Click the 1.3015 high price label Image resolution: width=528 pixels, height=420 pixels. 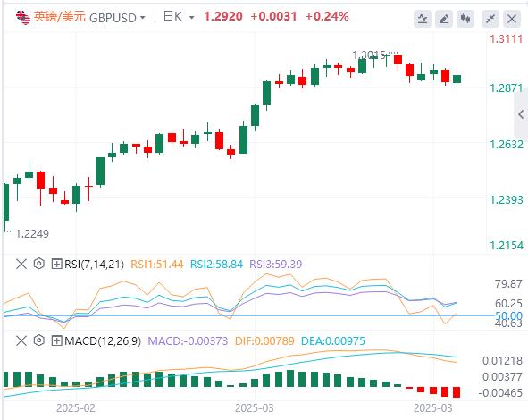369,55
